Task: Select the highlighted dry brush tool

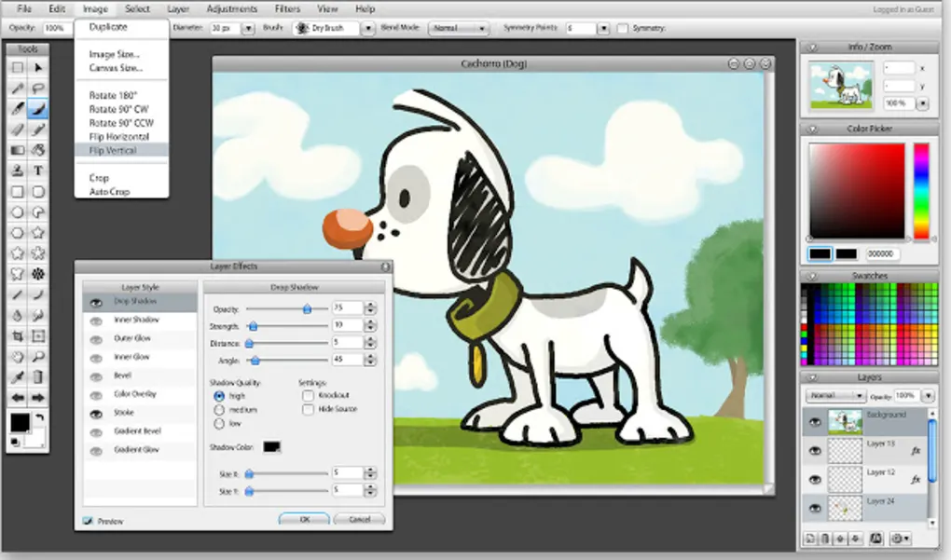Action: click(38, 108)
